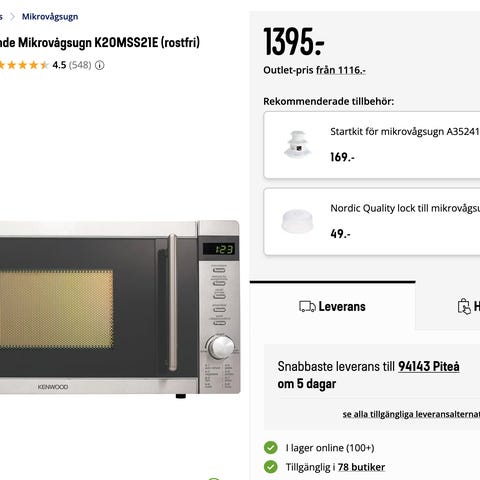The width and height of the screenshot is (480, 480).
Task: Select the Leverans tab
Action: click(332, 306)
